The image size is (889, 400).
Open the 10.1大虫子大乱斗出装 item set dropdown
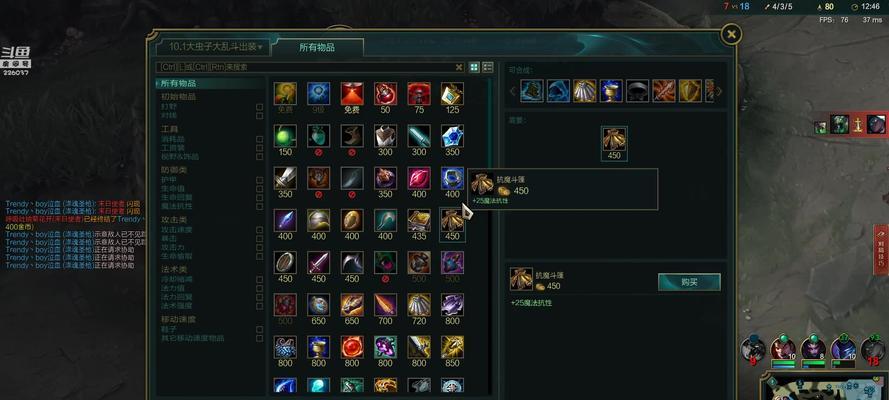[x=211, y=46]
